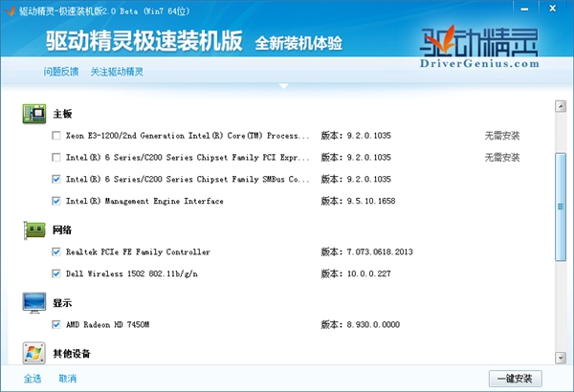Minimize the Driver Genius window

point(524,9)
